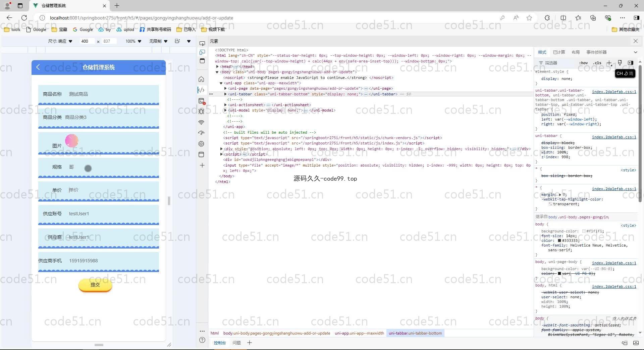Open the 控制台 drawer tab

[220, 343]
